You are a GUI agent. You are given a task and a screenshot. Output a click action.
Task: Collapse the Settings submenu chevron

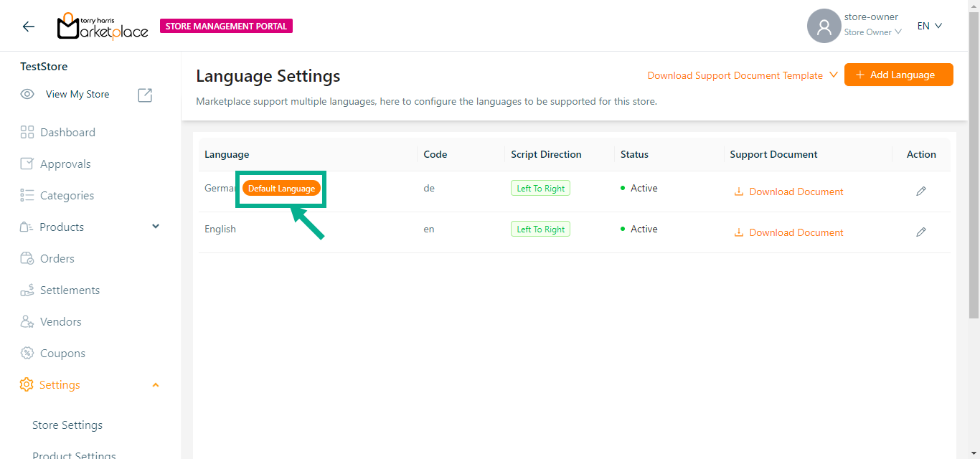[x=156, y=385]
